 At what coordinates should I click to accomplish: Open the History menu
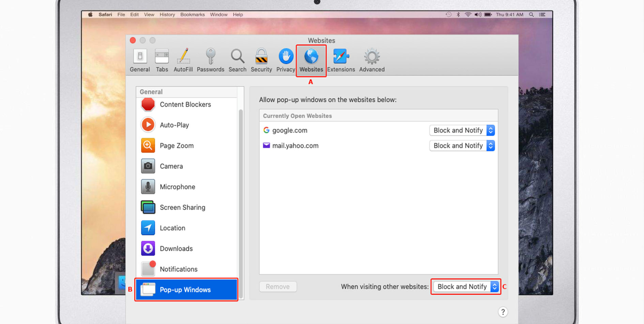(167, 15)
